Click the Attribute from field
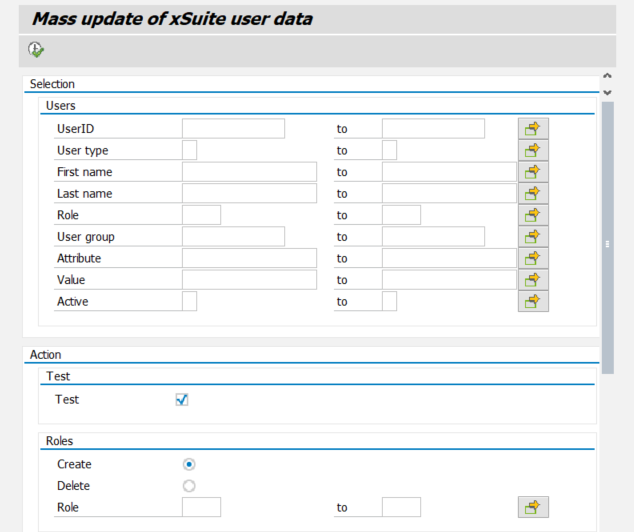 pyautogui.click(x=249, y=258)
